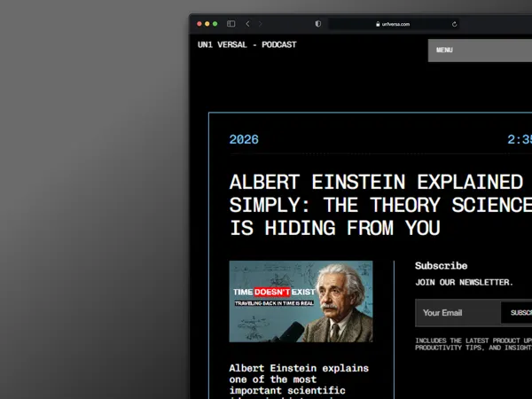The image size is (532, 399).
Task: Click the Subscribe section heading
Action: (x=441, y=266)
